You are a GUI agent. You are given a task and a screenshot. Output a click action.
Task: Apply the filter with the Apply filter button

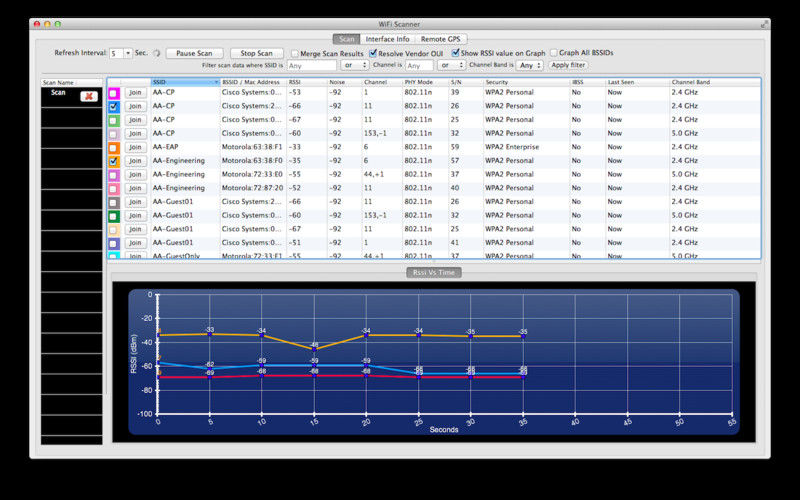[x=568, y=65]
